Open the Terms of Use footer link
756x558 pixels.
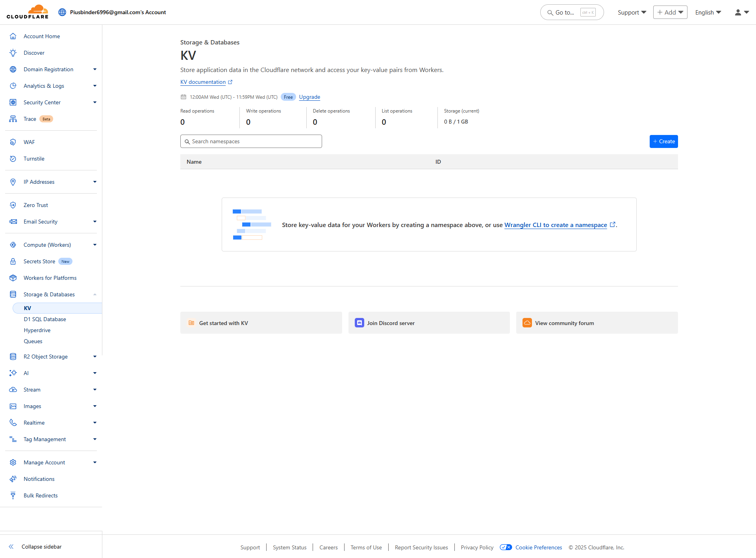[366, 547]
